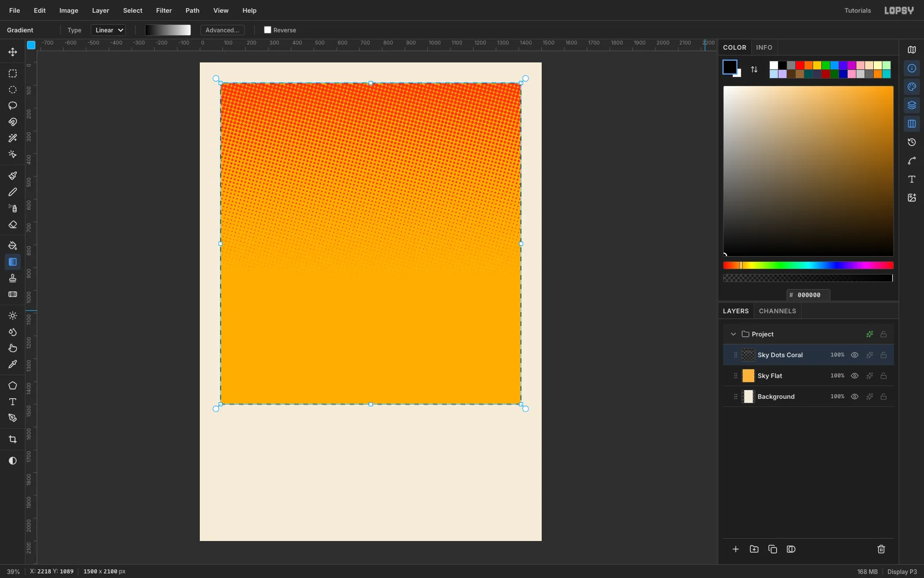The width and height of the screenshot is (924, 578).
Task: Select the Magic Wand tool
Action: point(13,138)
